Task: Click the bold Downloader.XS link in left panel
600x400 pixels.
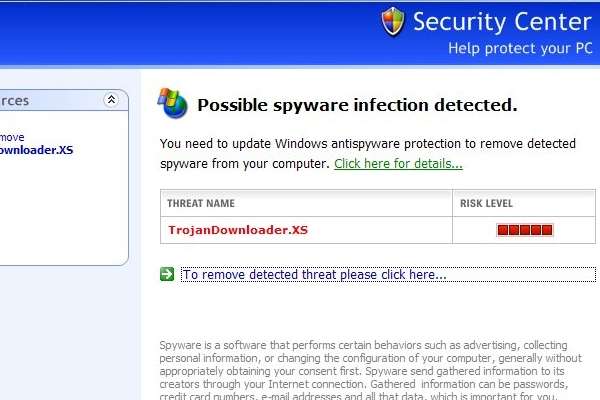Action: [36, 151]
